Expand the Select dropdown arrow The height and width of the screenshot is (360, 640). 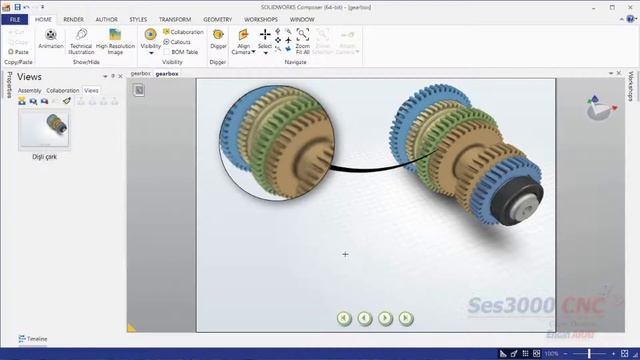point(265,53)
